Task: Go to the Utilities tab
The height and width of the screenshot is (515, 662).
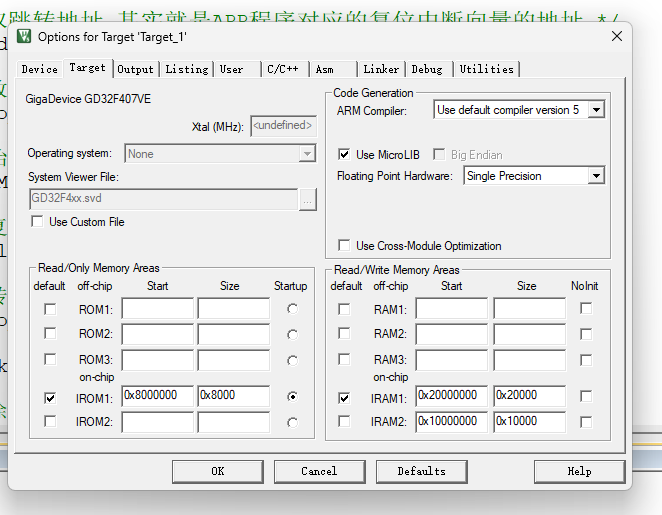Action: tap(487, 69)
